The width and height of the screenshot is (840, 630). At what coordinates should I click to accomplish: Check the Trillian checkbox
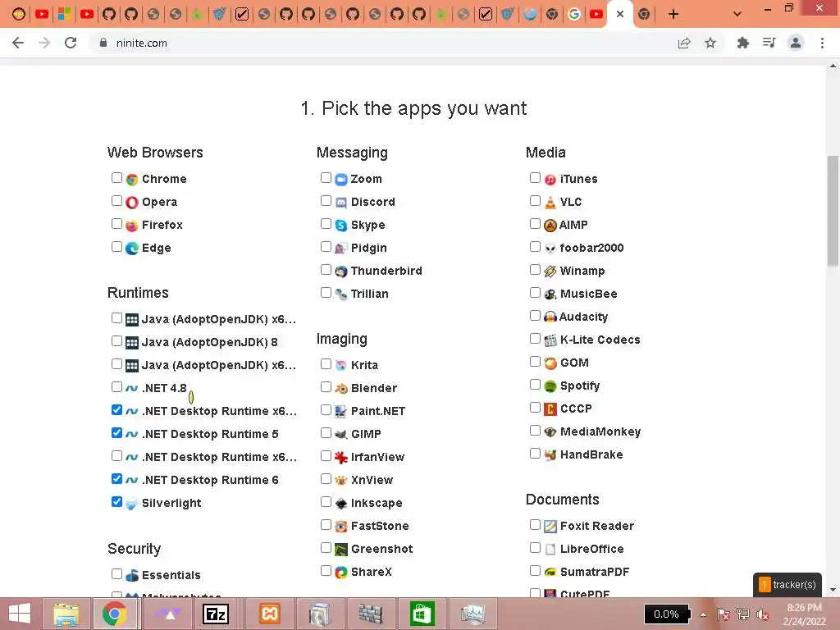326,293
